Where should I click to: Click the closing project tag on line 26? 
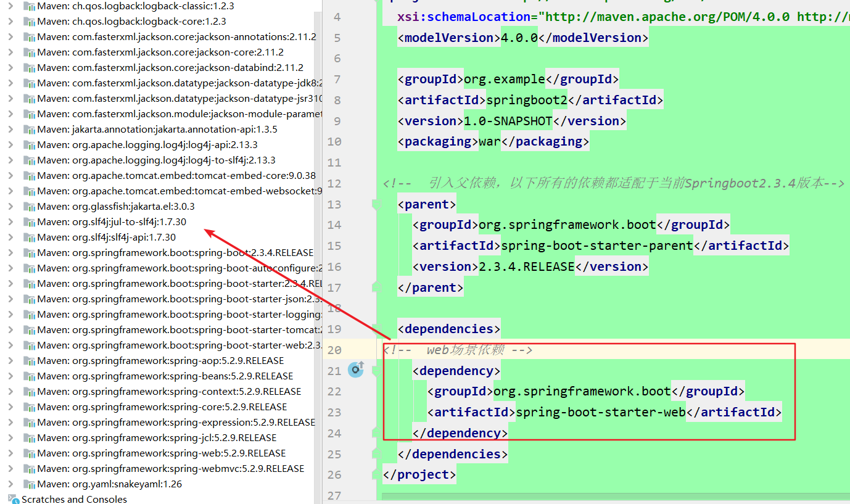click(419, 474)
